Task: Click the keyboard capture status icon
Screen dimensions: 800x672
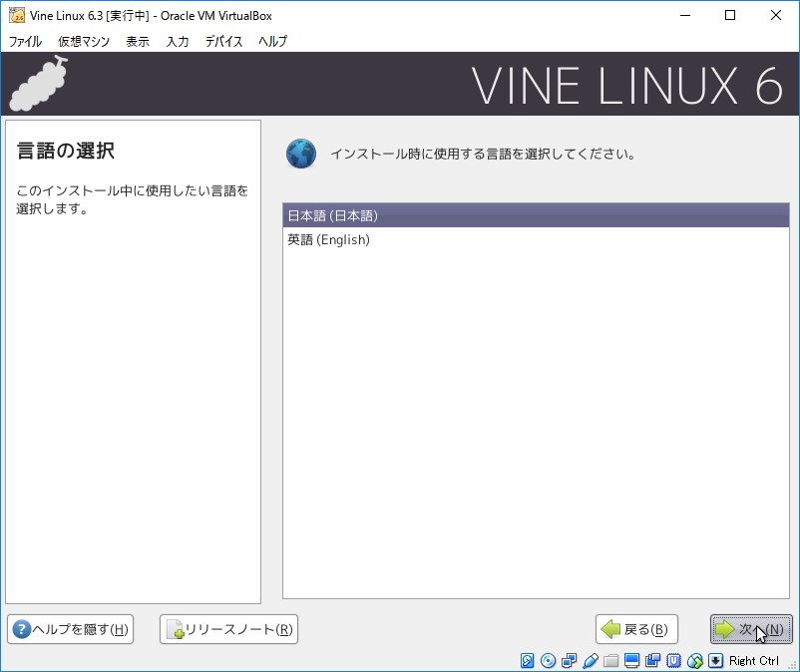Action: click(x=716, y=660)
